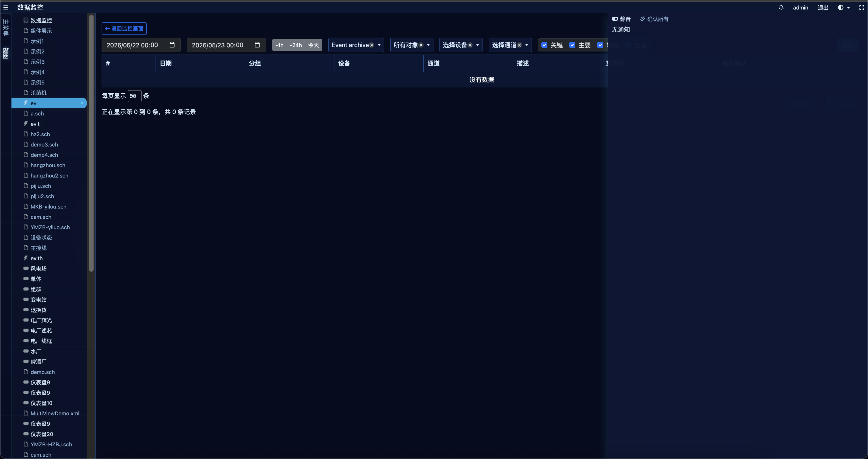
Task: Expand the 选择通道 dropdown arrow
Action: click(527, 45)
